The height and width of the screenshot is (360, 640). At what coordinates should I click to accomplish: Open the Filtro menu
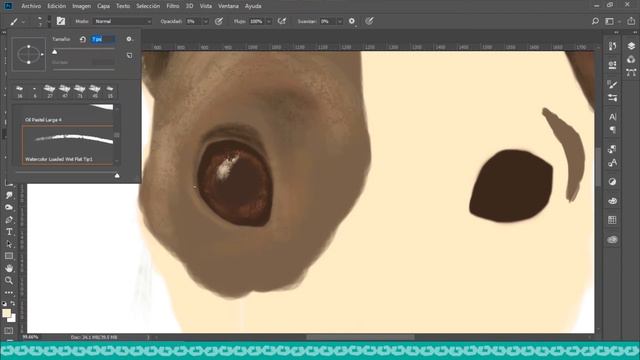173,6
